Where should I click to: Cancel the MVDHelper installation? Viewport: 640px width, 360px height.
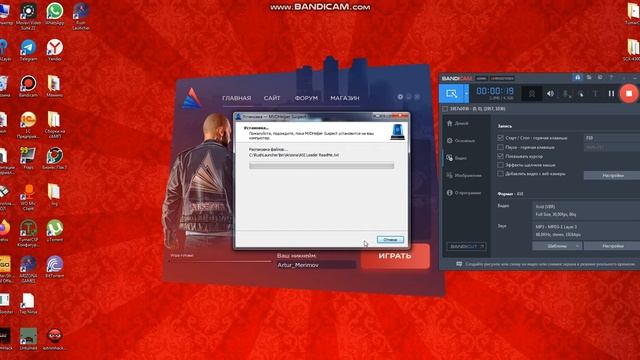390,240
